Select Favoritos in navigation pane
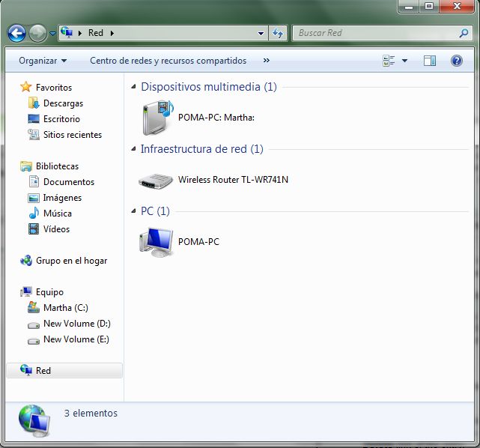The height and width of the screenshot is (448, 480). tap(54, 88)
